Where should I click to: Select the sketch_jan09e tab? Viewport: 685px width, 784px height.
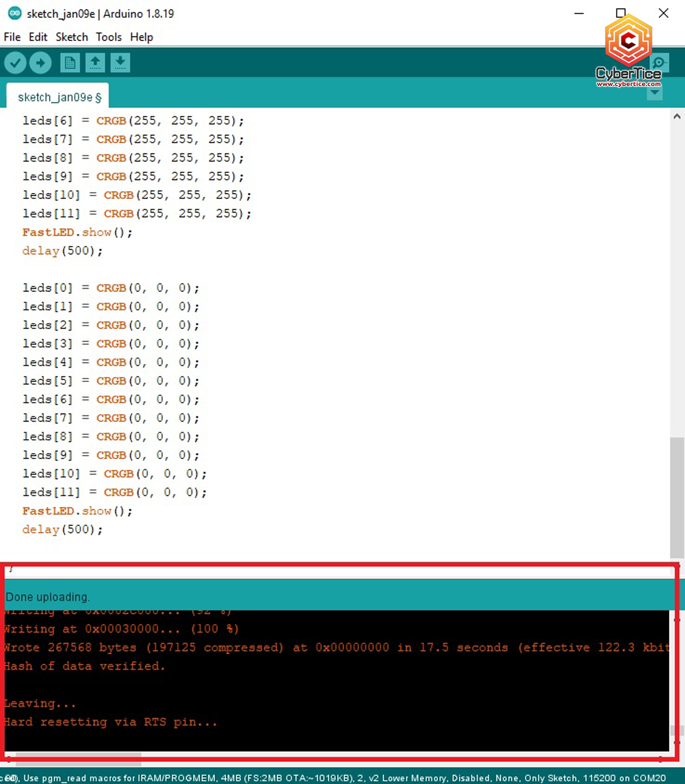(58, 97)
